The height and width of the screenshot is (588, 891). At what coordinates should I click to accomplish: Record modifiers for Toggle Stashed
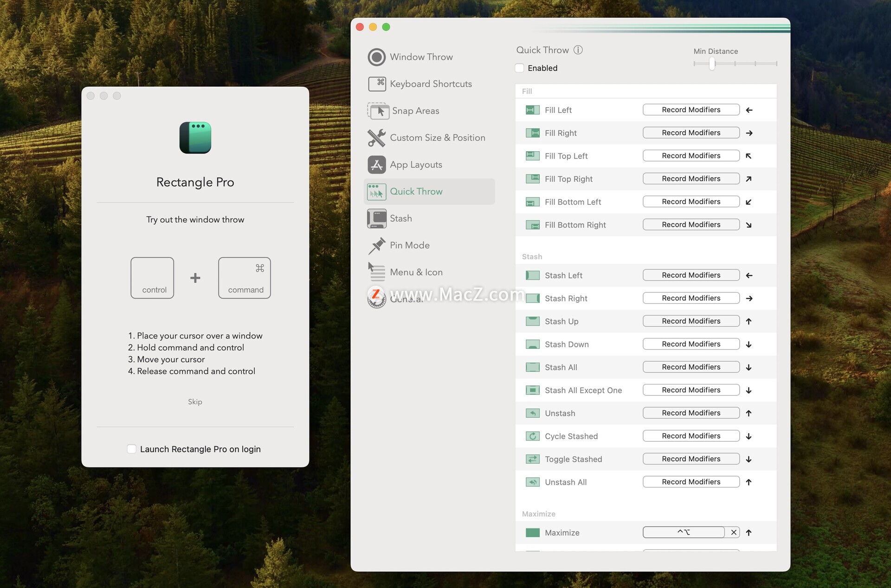(x=691, y=459)
